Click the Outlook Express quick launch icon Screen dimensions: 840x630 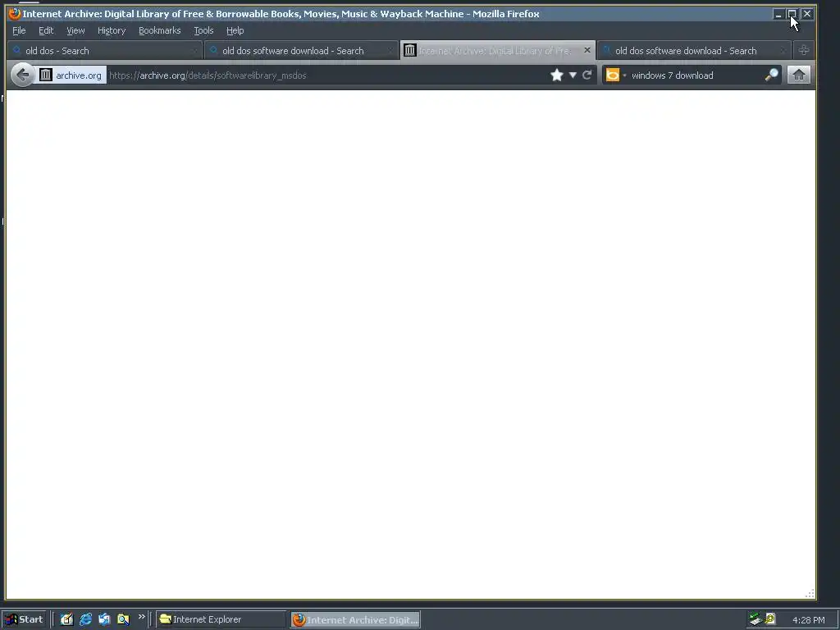(104, 619)
